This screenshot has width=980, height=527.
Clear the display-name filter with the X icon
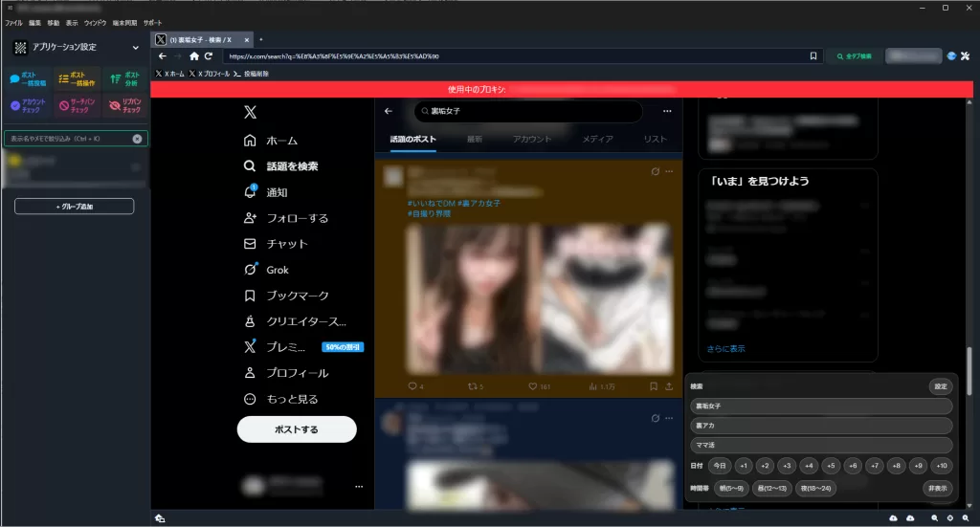tap(137, 139)
